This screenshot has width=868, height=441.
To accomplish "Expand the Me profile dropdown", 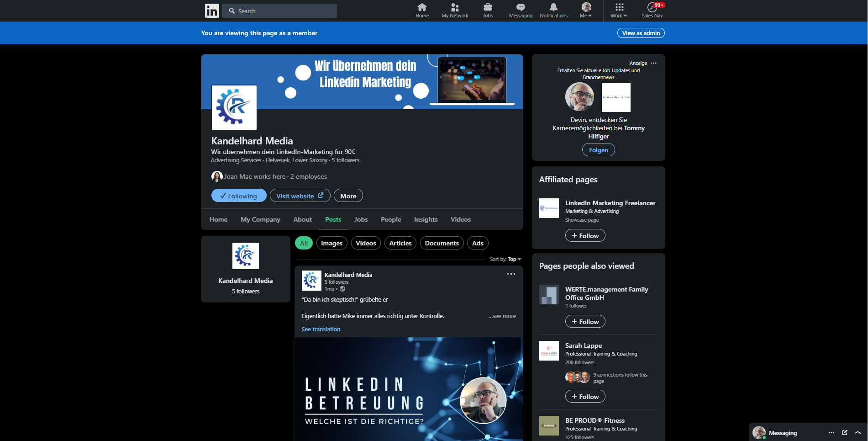I will pos(586,11).
